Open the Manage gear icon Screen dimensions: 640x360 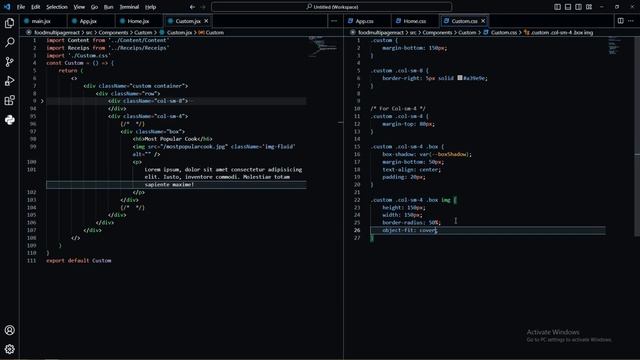(9, 349)
